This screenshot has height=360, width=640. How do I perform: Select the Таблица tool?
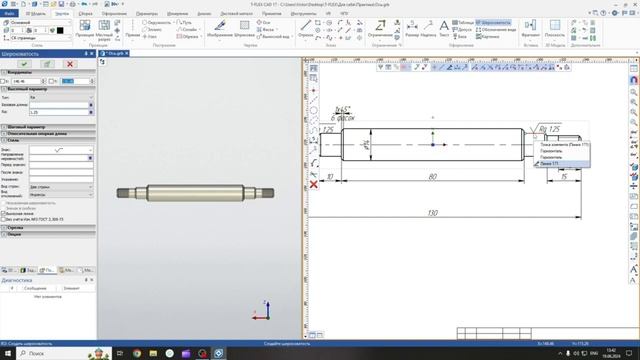pyautogui.click(x=463, y=22)
